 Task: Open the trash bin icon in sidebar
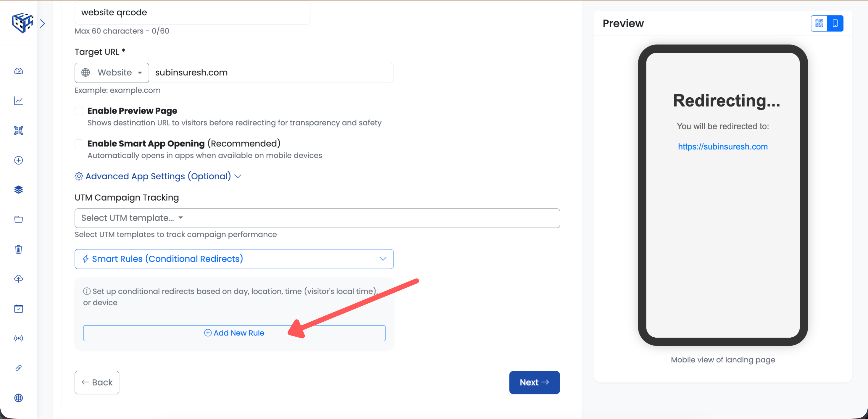[19, 249]
